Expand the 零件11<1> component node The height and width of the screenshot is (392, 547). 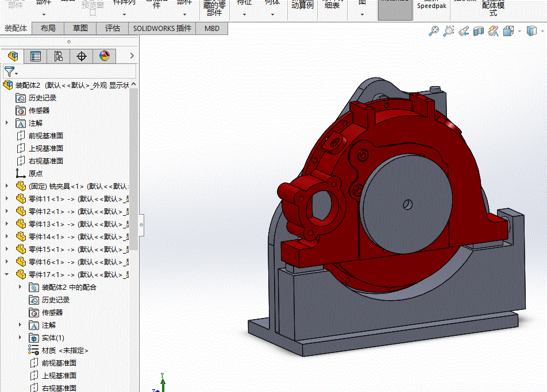click(x=7, y=199)
